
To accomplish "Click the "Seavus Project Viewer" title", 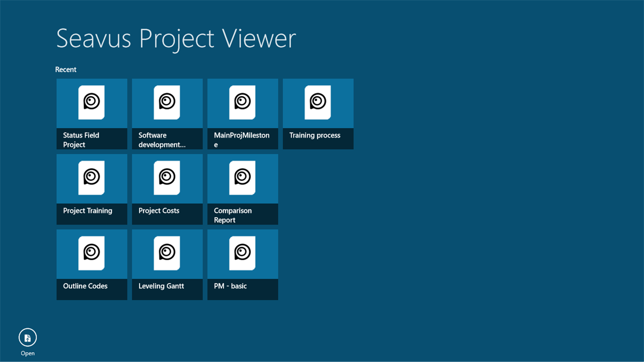I will [176, 39].
